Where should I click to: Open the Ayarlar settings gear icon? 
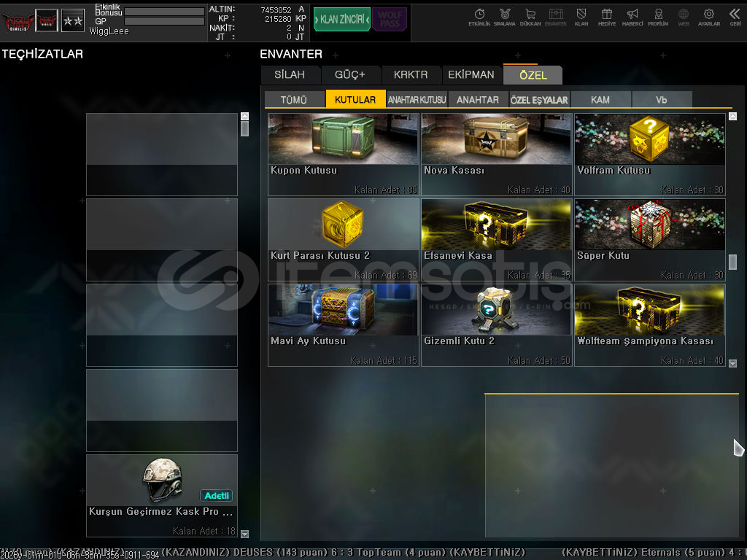tap(709, 17)
